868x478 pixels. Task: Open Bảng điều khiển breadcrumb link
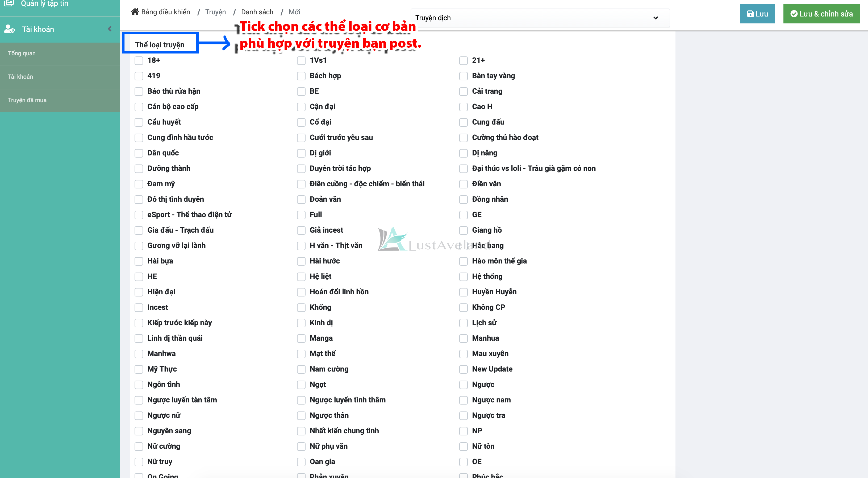165,12
